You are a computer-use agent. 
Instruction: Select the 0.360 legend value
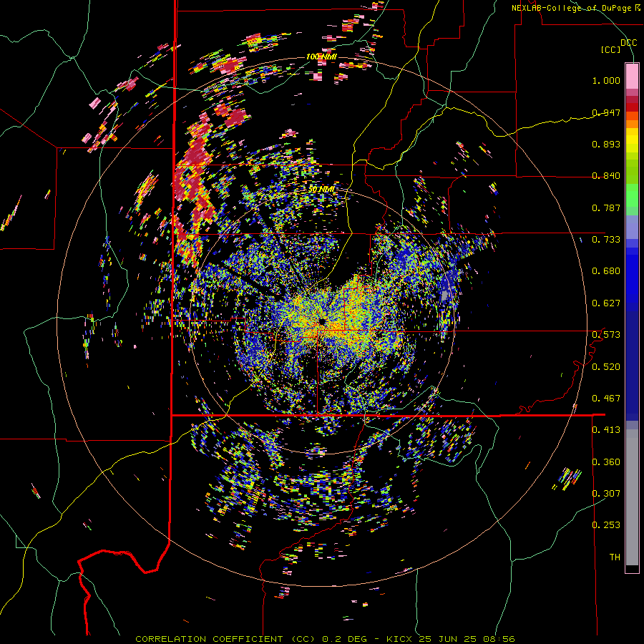(x=606, y=462)
